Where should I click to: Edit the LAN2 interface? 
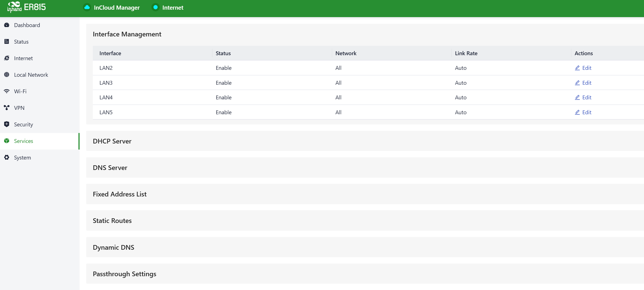coord(583,68)
